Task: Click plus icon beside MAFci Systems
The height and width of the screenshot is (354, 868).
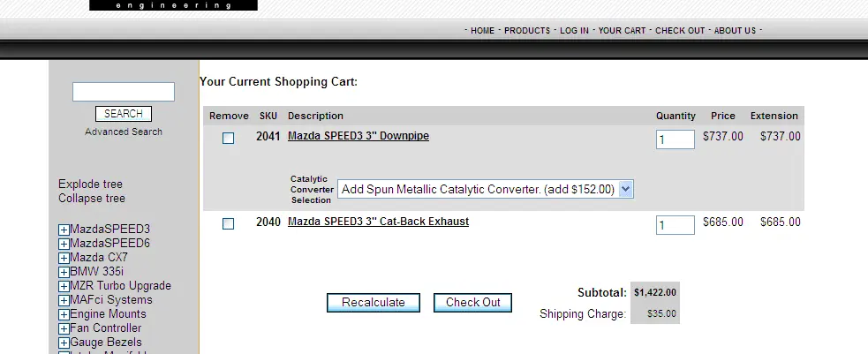Action: 64,300
